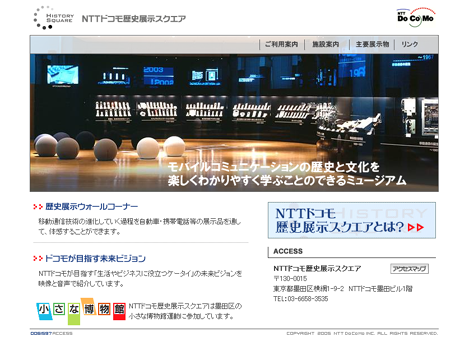
Task: Open the 主要展示物 menu item
Action: (x=372, y=44)
